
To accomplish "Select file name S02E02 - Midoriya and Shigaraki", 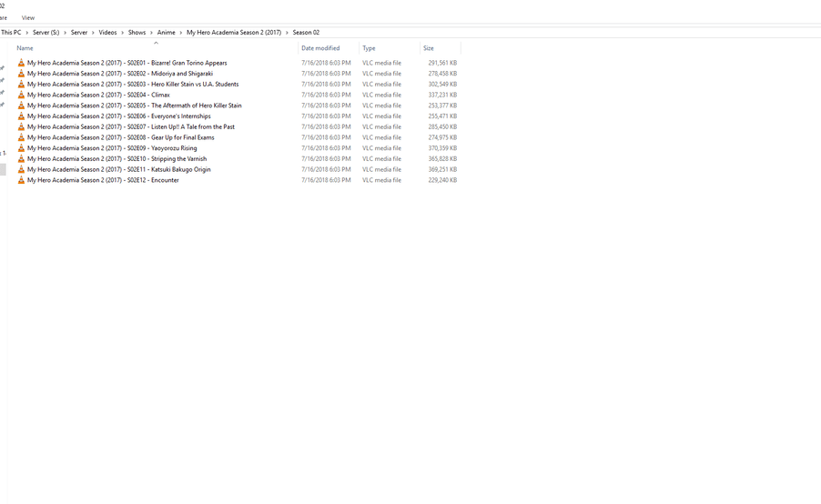I will [120, 74].
